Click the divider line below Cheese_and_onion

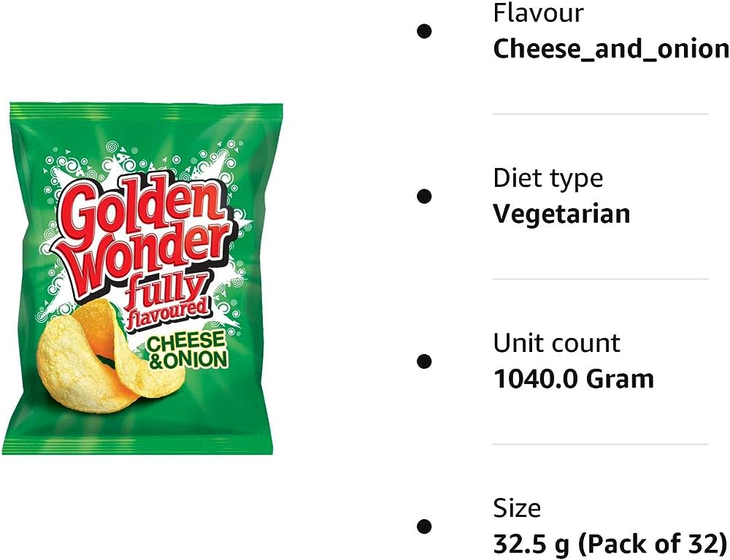click(x=601, y=114)
